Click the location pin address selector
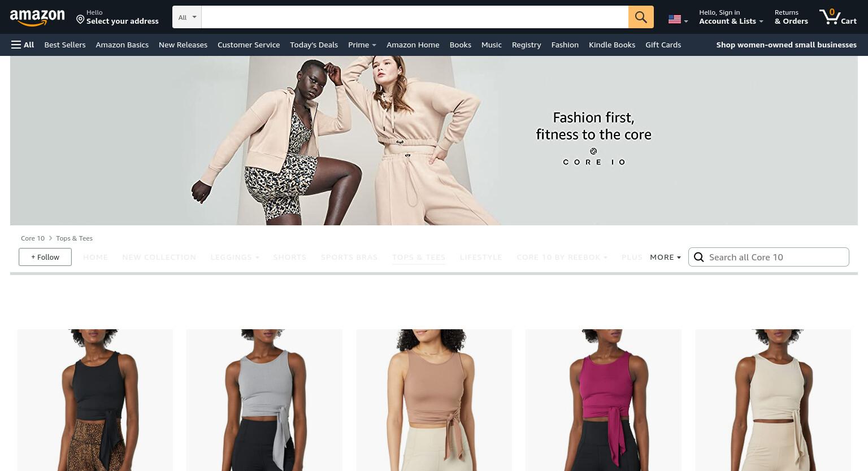The image size is (868, 471). pyautogui.click(x=118, y=17)
